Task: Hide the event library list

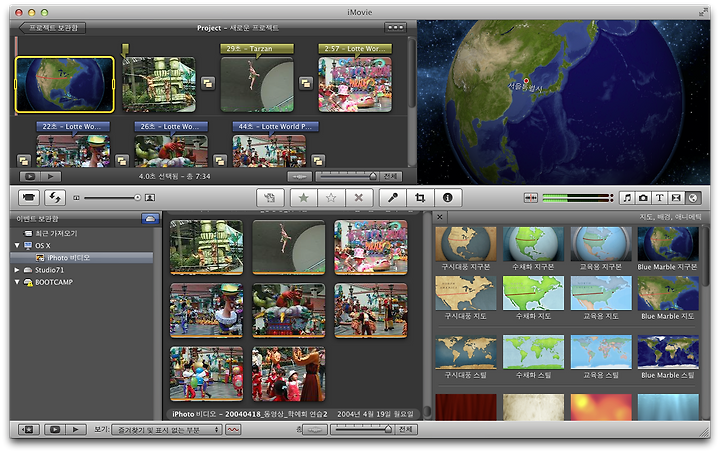Action: click(28, 430)
